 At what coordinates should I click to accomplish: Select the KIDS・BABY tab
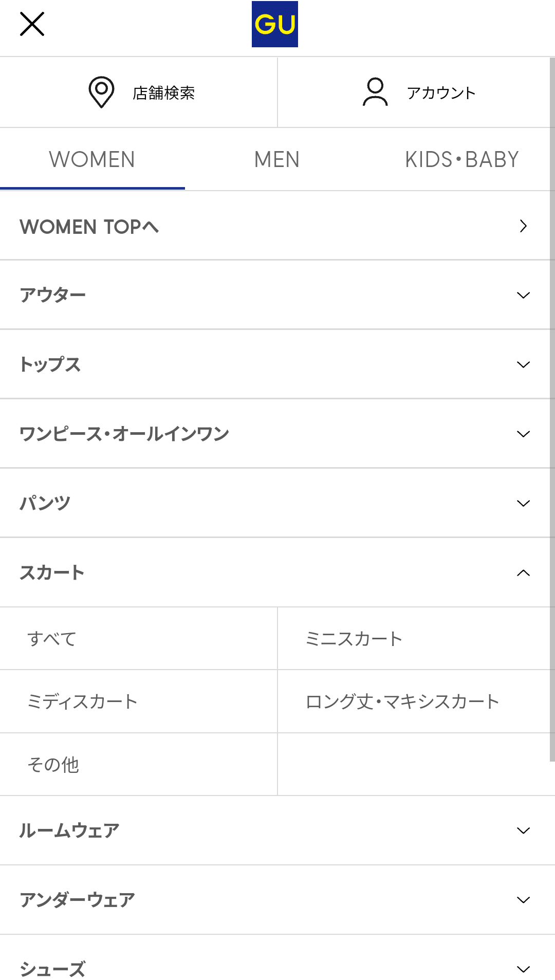461,160
